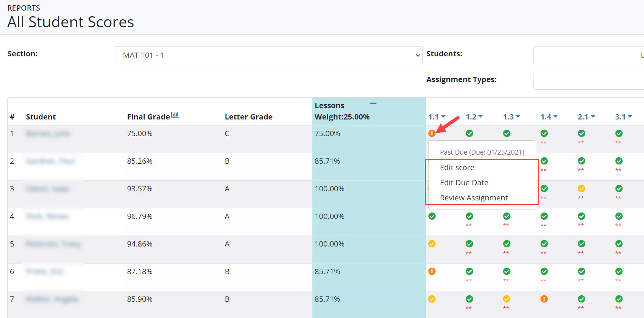This screenshot has height=318, width=644.
Task: Expand the 3.1 column dropdown
Action: (624, 117)
